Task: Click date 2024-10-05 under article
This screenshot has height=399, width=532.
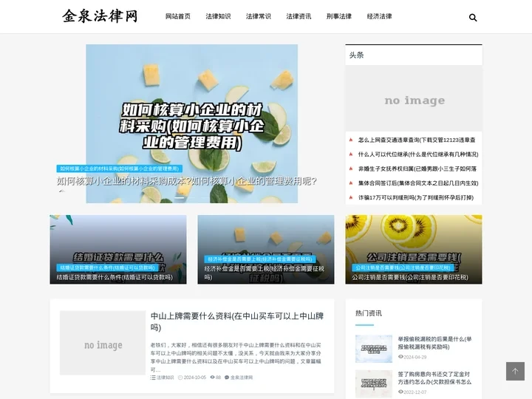Action: [195, 378]
